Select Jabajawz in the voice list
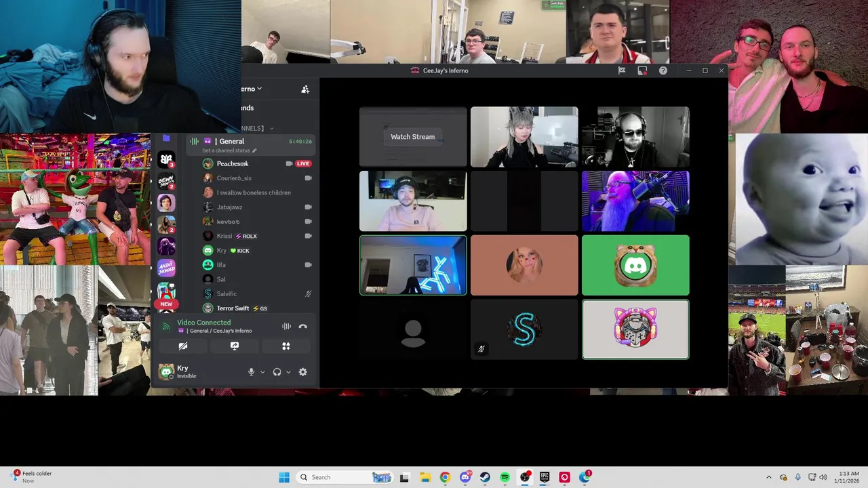The height and width of the screenshot is (488, 868). 229,207
